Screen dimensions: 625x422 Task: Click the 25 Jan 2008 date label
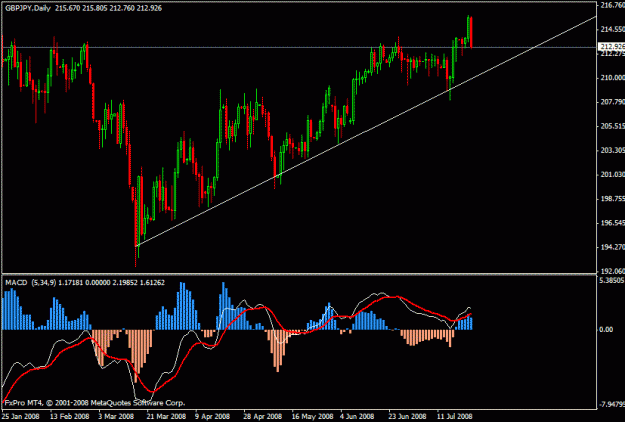[x=21, y=416]
